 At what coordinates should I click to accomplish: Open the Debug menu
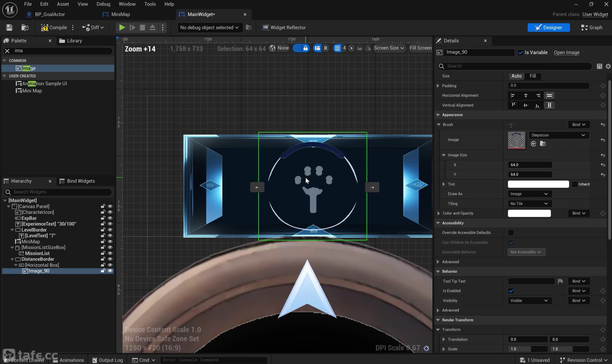click(x=103, y=4)
